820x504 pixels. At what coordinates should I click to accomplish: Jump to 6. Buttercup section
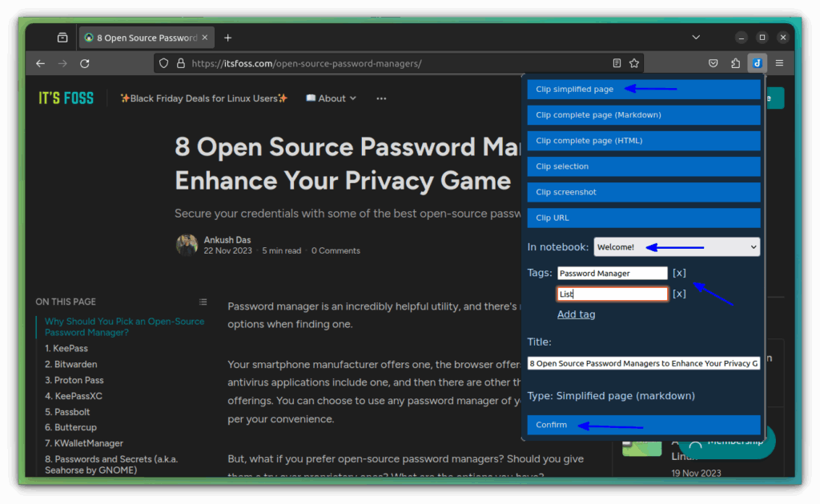[x=70, y=427]
